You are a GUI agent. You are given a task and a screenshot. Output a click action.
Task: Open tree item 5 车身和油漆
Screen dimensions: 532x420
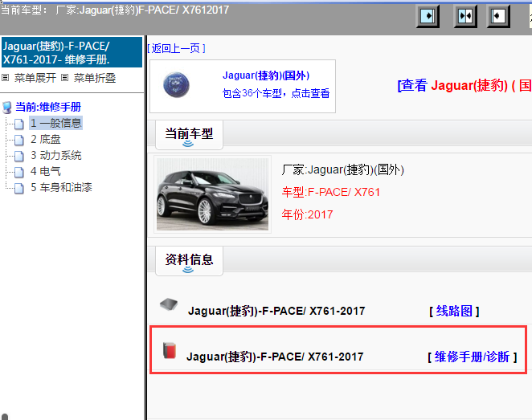(61, 187)
